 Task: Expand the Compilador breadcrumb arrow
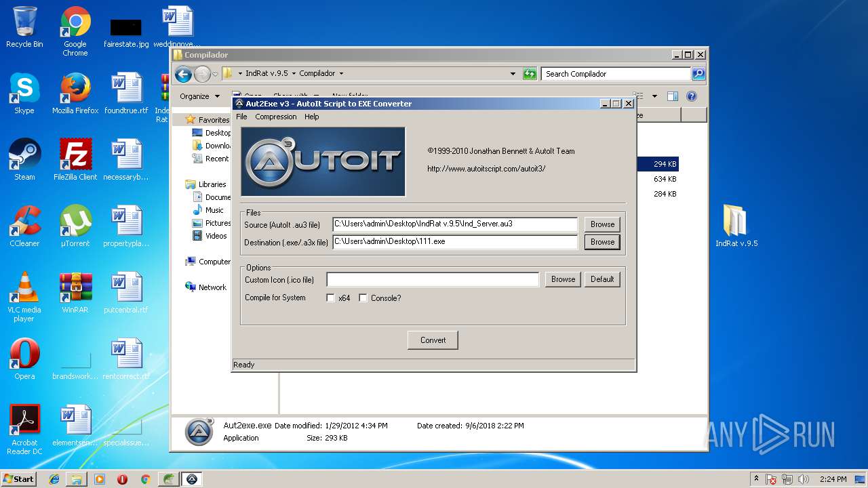click(341, 74)
